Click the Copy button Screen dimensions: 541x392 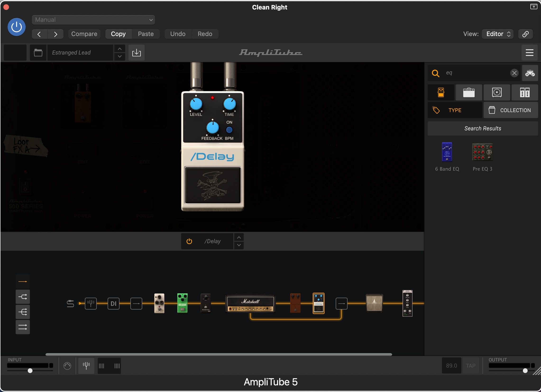tap(118, 34)
